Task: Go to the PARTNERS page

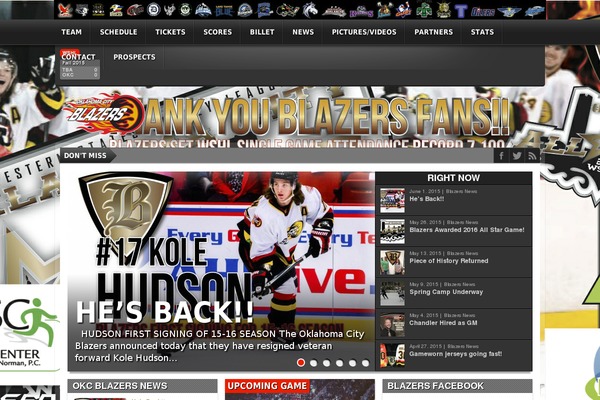Action: point(434,32)
